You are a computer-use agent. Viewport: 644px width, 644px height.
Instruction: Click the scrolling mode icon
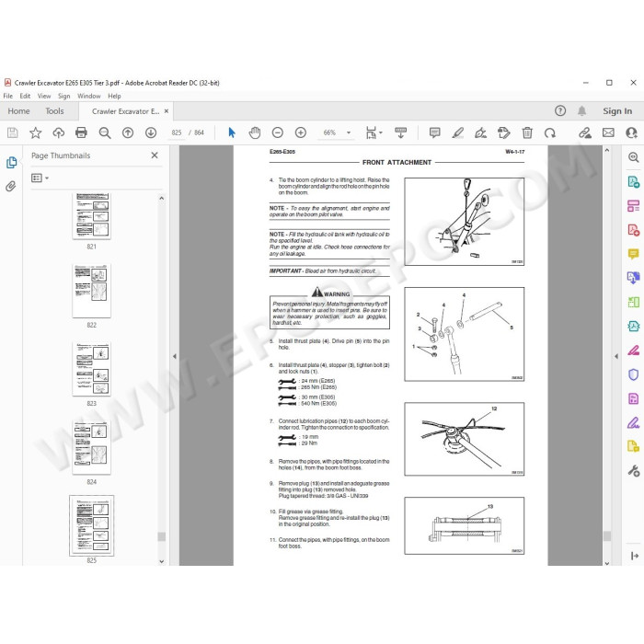400,132
